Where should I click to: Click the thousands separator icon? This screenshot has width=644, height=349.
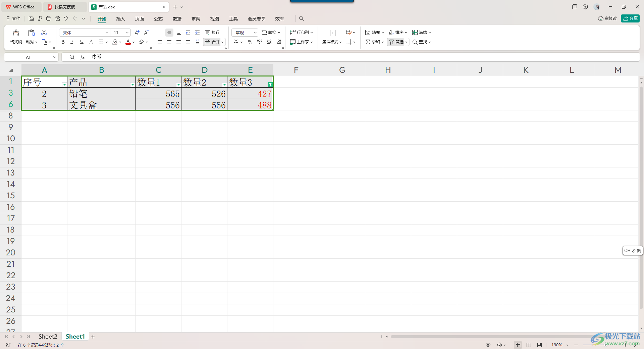coord(260,42)
